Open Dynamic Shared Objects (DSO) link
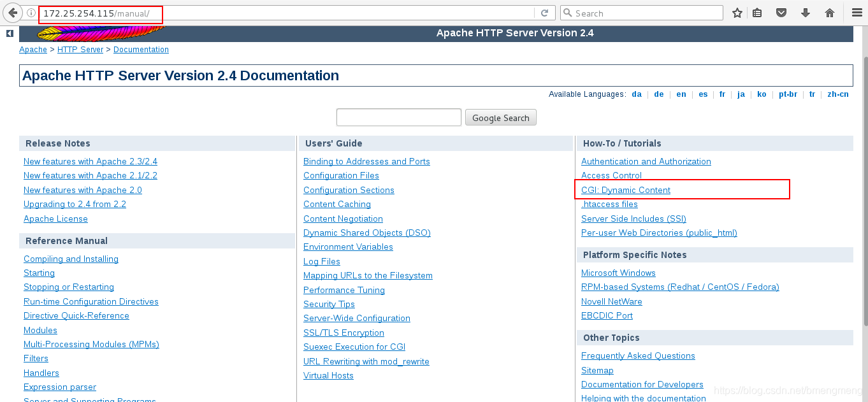 click(x=367, y=233)
